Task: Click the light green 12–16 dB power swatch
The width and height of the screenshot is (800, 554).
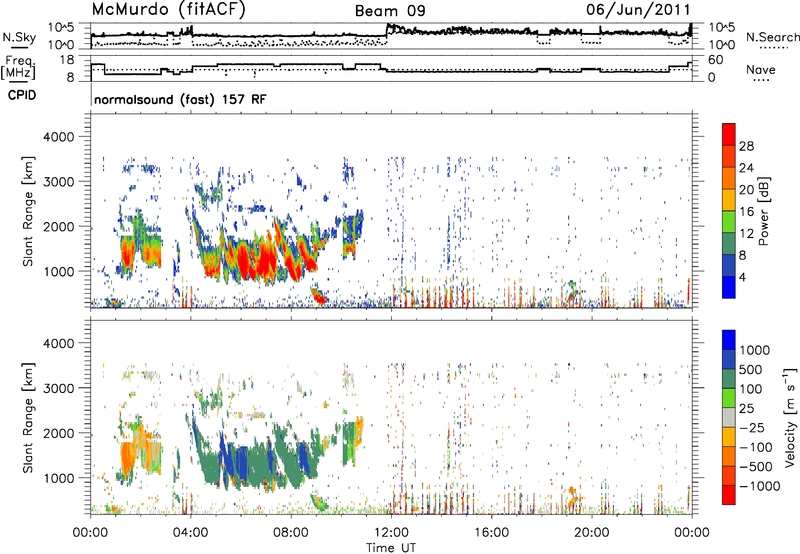Action: click(x=729, y=221)
